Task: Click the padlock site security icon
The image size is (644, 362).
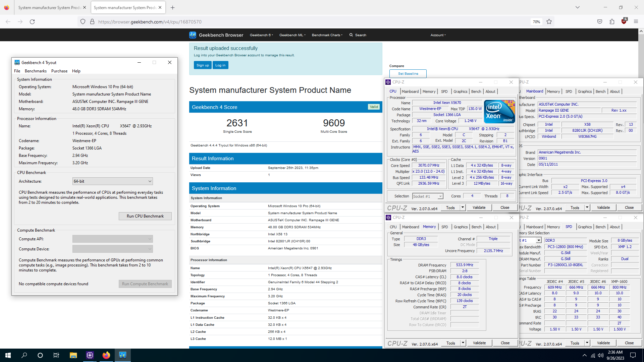Action: click(x=92, y=22)
